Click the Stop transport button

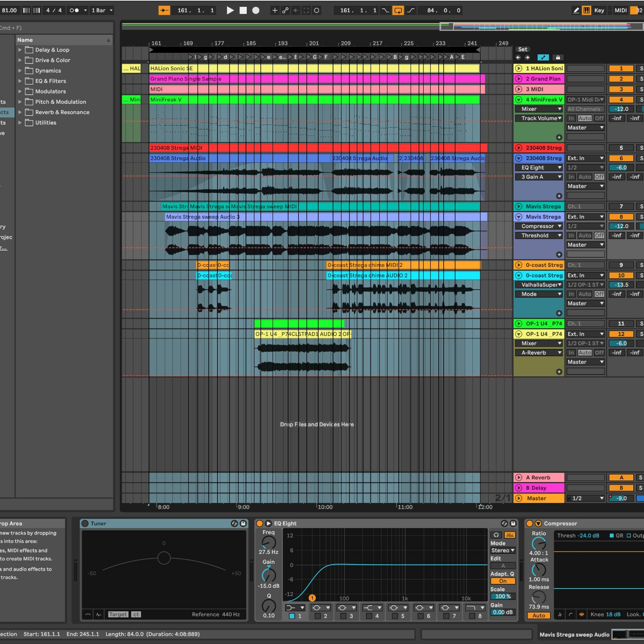tap(243, 10)
